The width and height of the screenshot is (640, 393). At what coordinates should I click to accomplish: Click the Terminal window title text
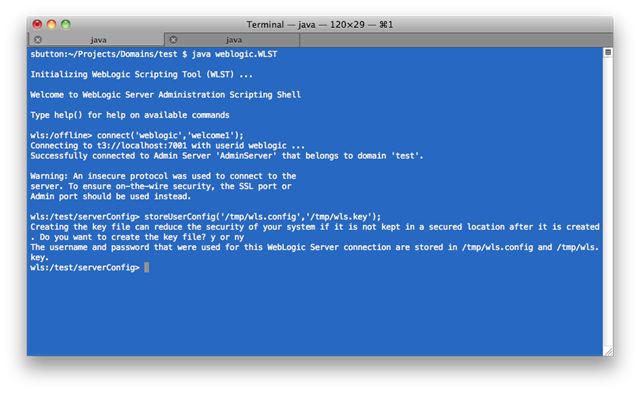pos(320,24)
